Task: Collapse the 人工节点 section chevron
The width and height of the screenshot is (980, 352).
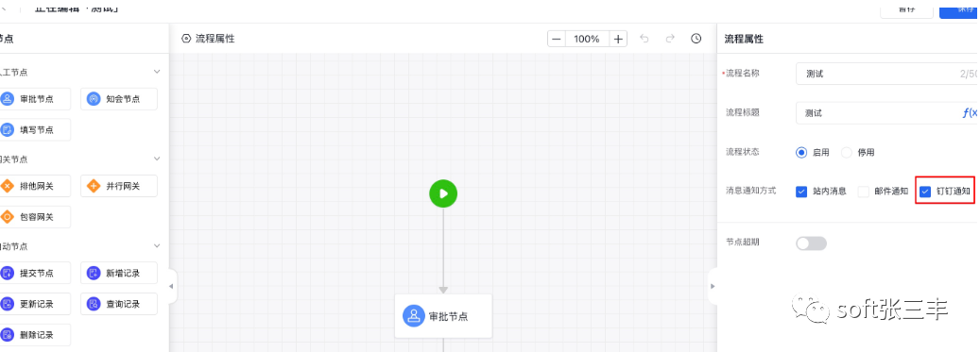Action: 157,72
